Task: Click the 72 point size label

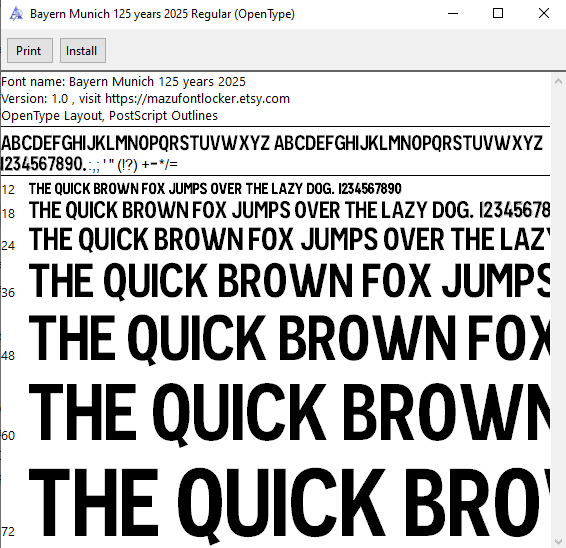Action: tap(8, 532)
